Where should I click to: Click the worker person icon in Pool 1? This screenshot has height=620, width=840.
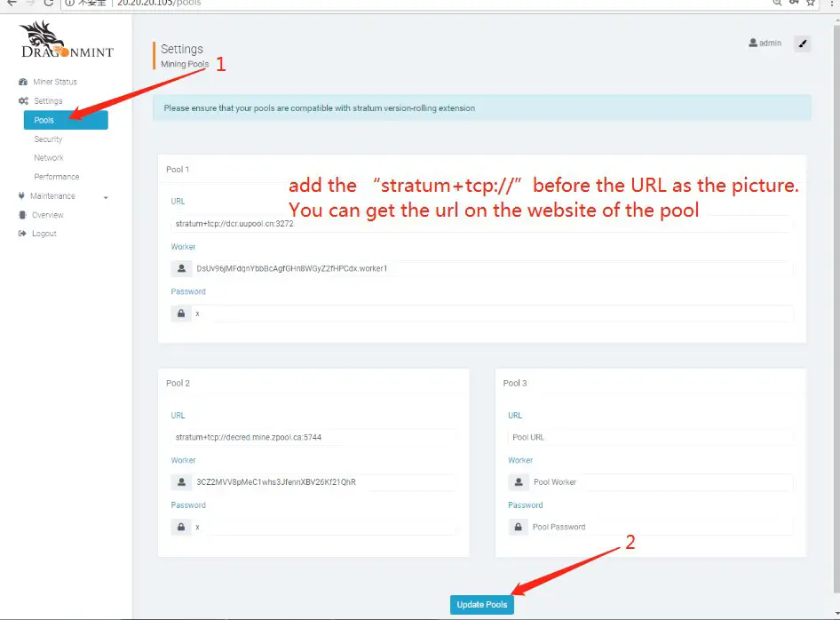tap(179, 268)
